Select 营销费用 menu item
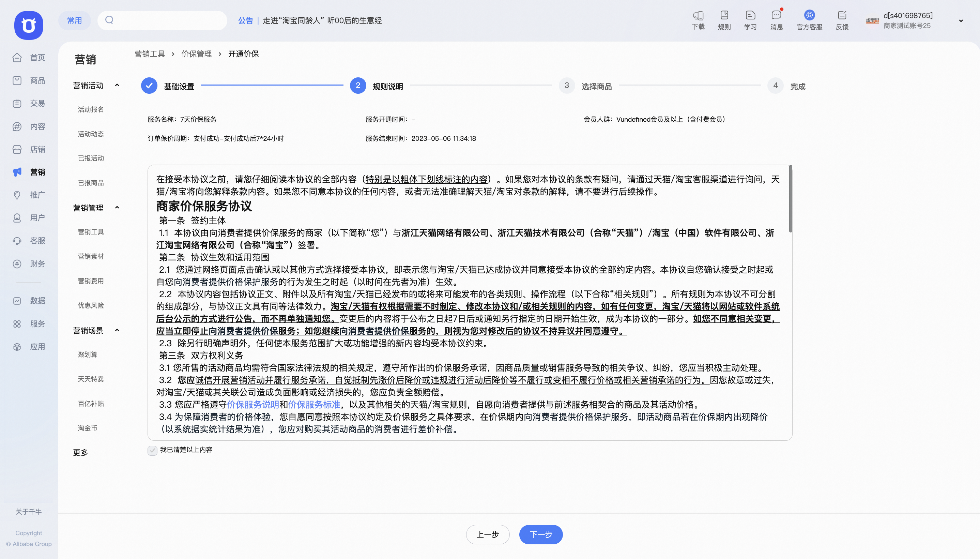 click(91, 281)
